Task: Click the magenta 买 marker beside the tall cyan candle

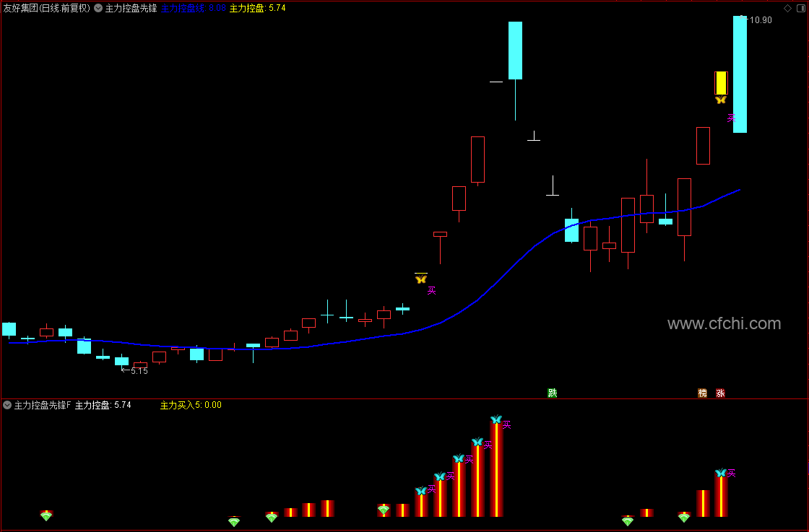Action: tap(731, 118)
